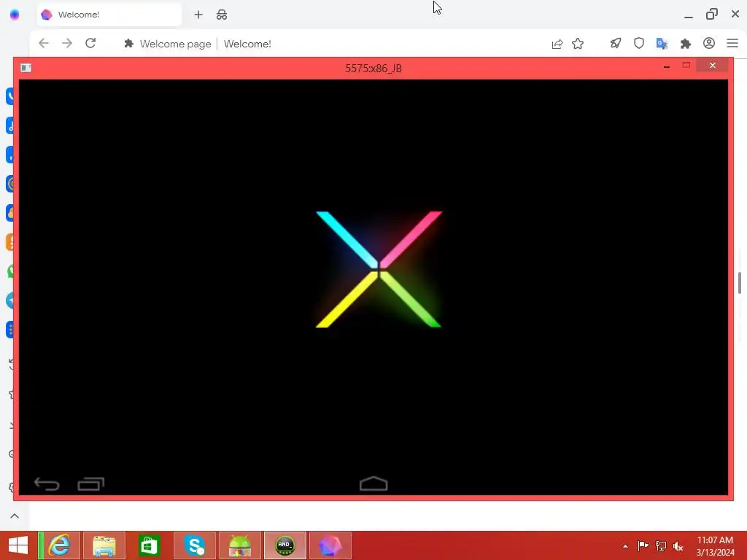
Task: Open the 11:07 AM clock and date
Action: [x=715, y=546]
